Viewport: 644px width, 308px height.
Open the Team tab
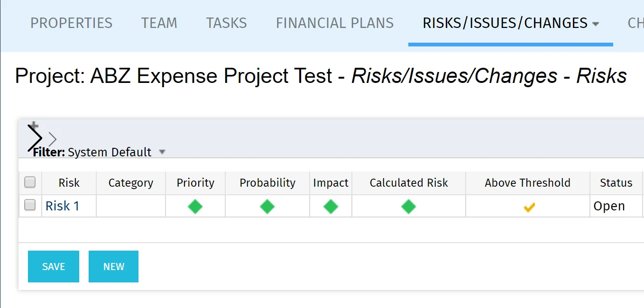pos(159,23)
